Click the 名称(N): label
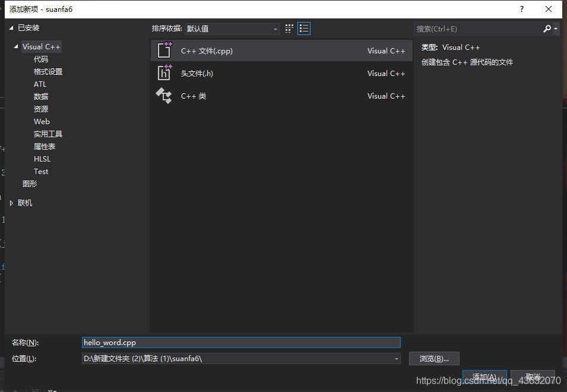The image size is (567, 392). click(x=26, y=343)
